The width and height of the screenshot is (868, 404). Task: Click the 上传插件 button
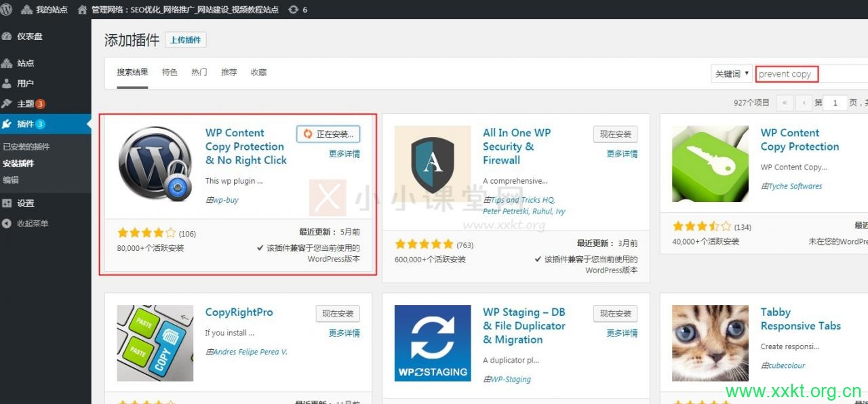[185, 40]
